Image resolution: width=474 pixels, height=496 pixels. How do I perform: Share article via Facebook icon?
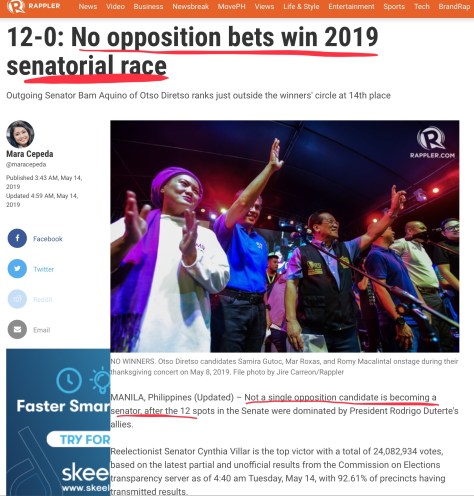17,238
